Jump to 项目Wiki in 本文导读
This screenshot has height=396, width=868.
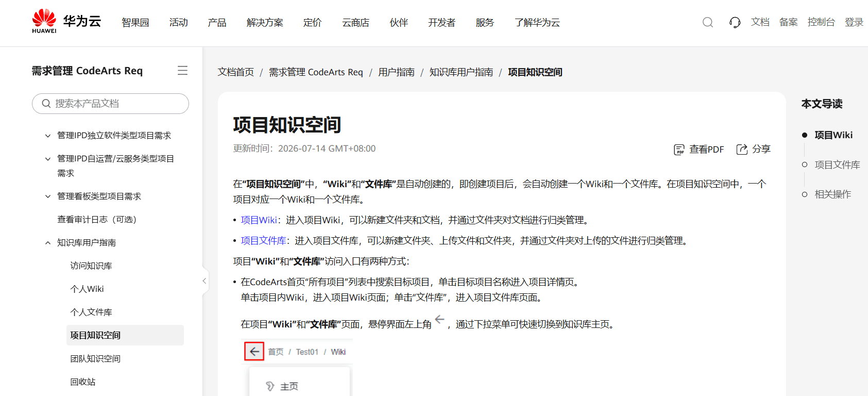pos(833,135)
